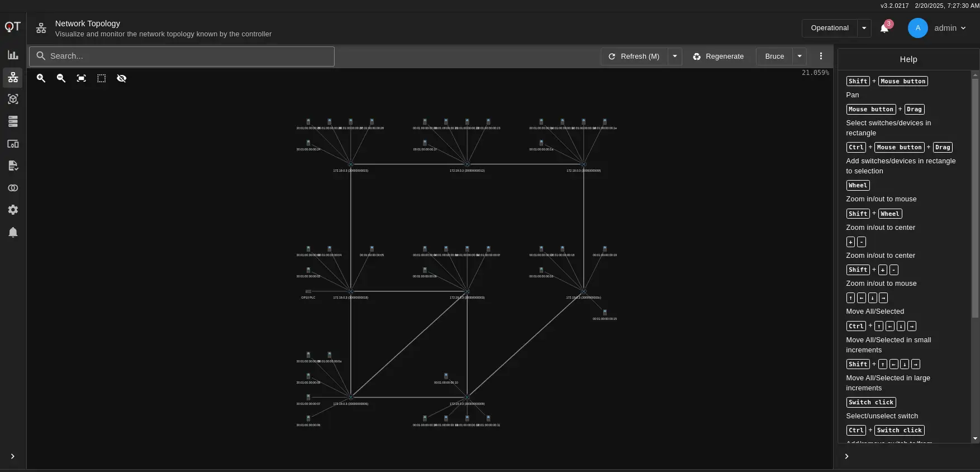The height and width of the screenshot is (472, 980).
Task: Open the Operational mode dropdown arrow
Action: 864,28
